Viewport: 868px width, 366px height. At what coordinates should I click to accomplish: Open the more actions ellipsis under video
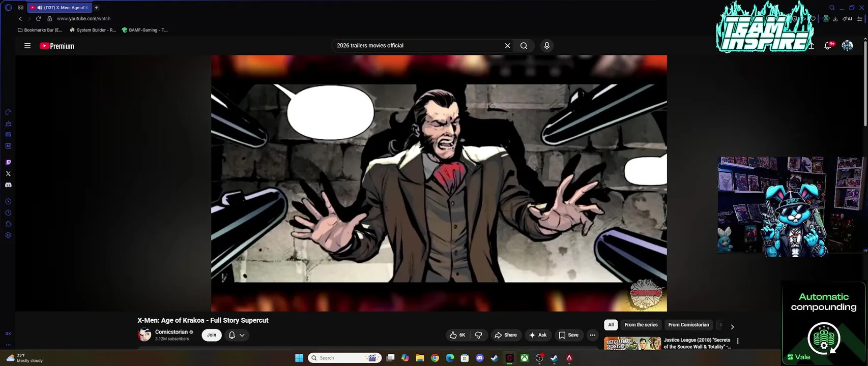click(x=592, y=335)
